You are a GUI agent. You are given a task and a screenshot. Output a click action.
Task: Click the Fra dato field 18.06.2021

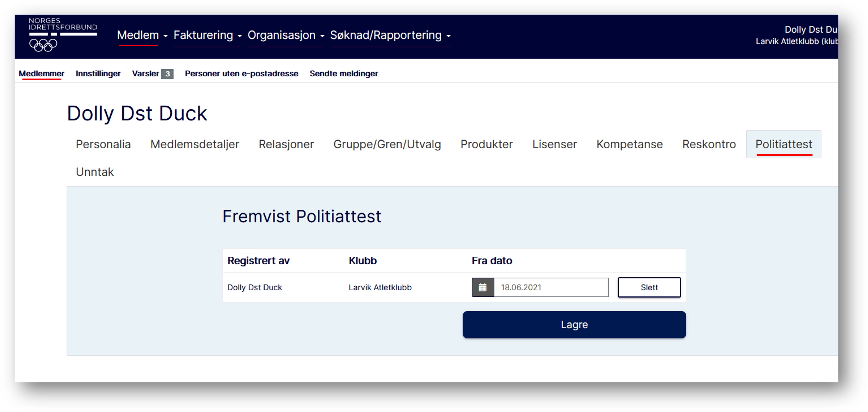tap(551, 287)
